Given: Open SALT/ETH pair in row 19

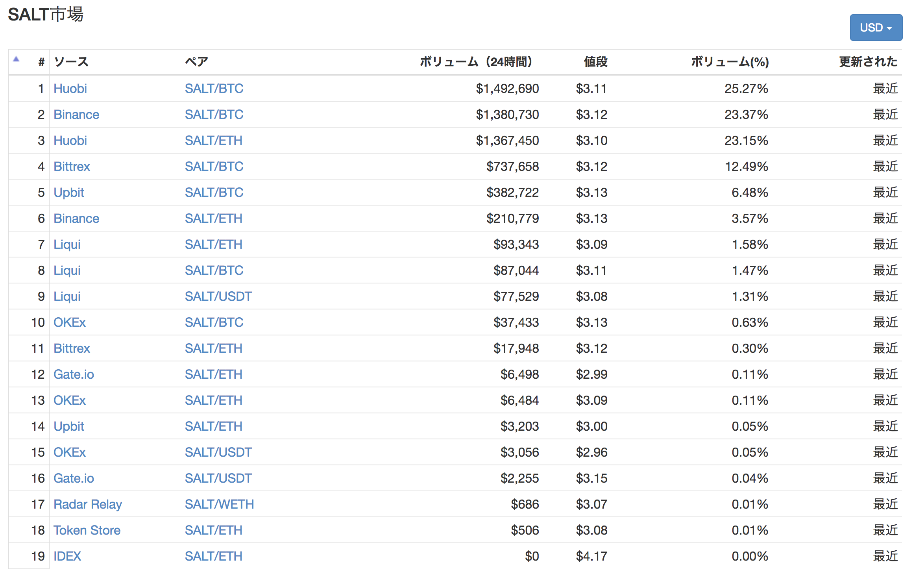Looking at the screenshot, I should [x=214, y=556].
